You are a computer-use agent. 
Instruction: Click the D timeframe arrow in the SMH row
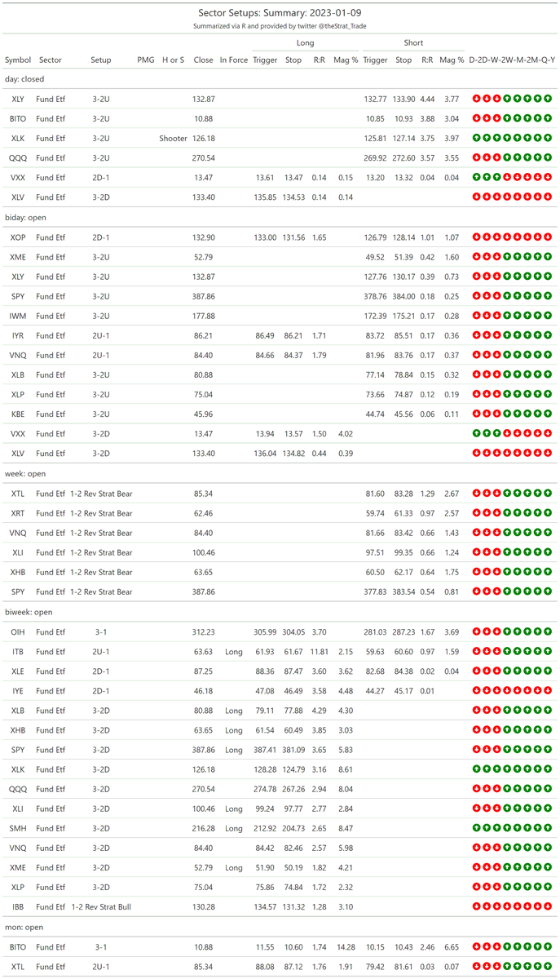click(x=476, y=828)
